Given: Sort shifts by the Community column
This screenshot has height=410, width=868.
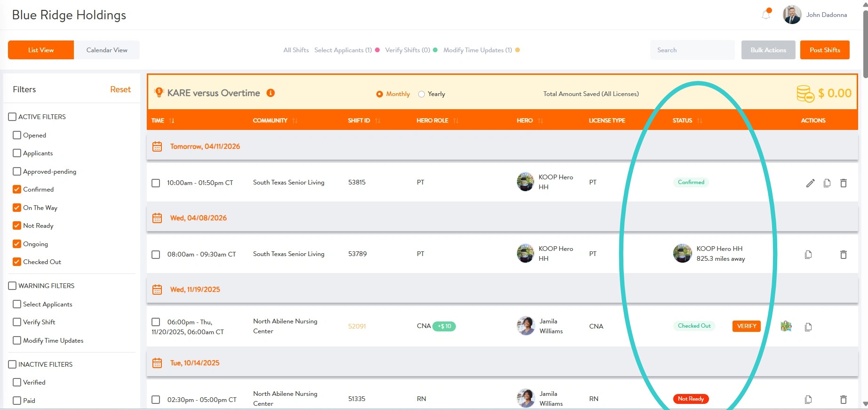Looking at the screenshot, I should point(295,121).
